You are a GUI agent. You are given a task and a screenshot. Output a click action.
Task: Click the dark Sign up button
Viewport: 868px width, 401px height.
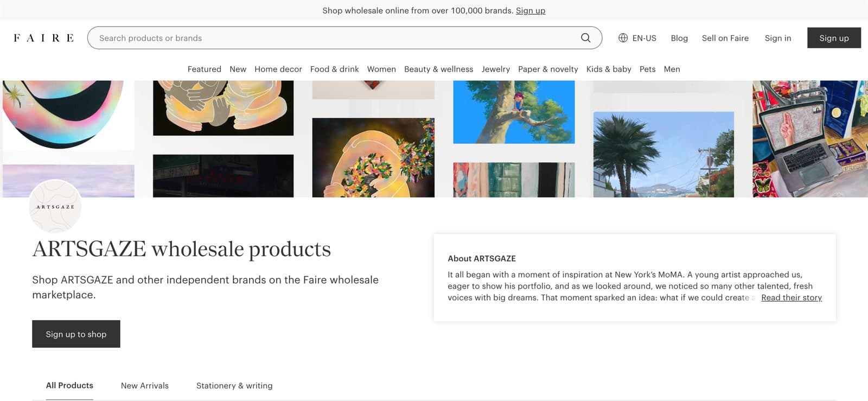tap(834, 38)
